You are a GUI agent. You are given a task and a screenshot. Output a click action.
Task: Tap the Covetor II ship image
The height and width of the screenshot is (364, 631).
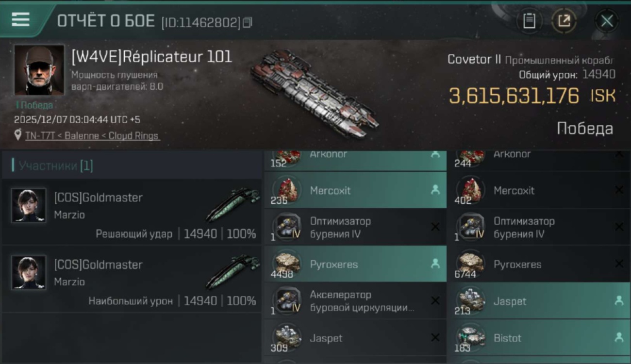pos(315,92)
